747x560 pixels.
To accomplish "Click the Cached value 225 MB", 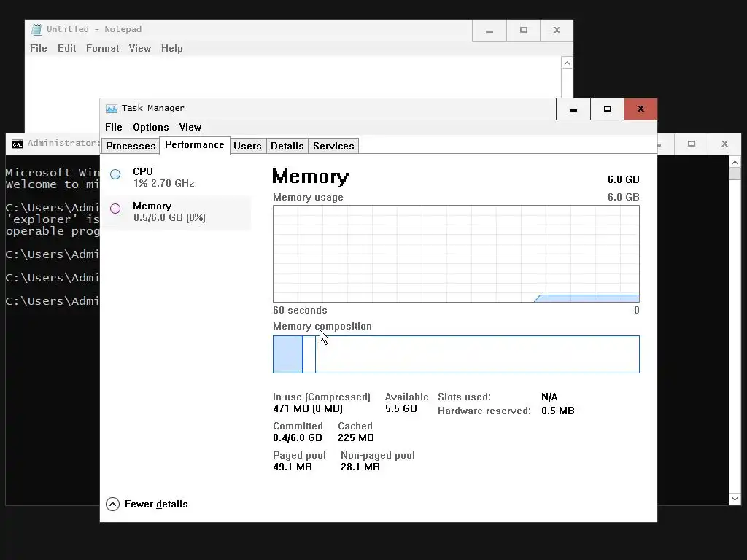I will tap(356, 437).
